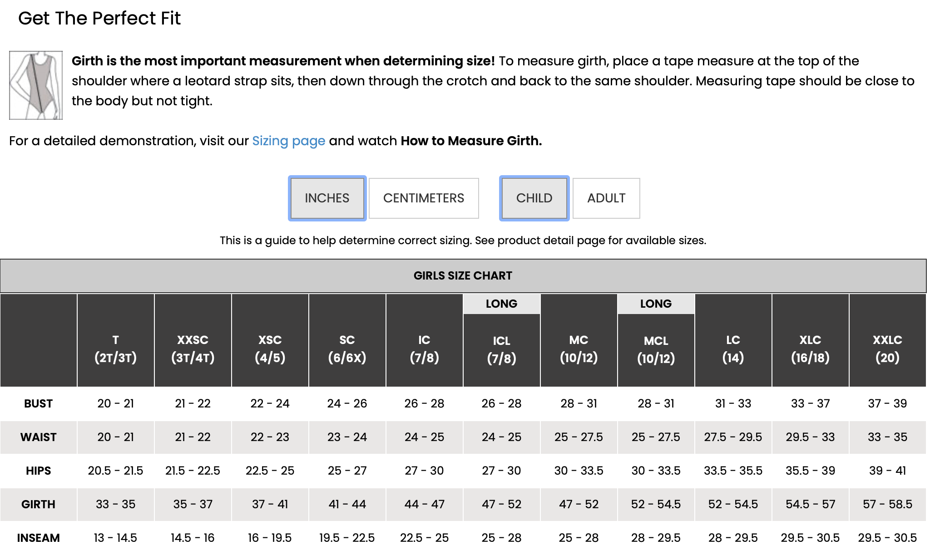Switch units to CENTIMETERS
The height and width of the screenshot is (560, 930).
click(x=424, y=198)
